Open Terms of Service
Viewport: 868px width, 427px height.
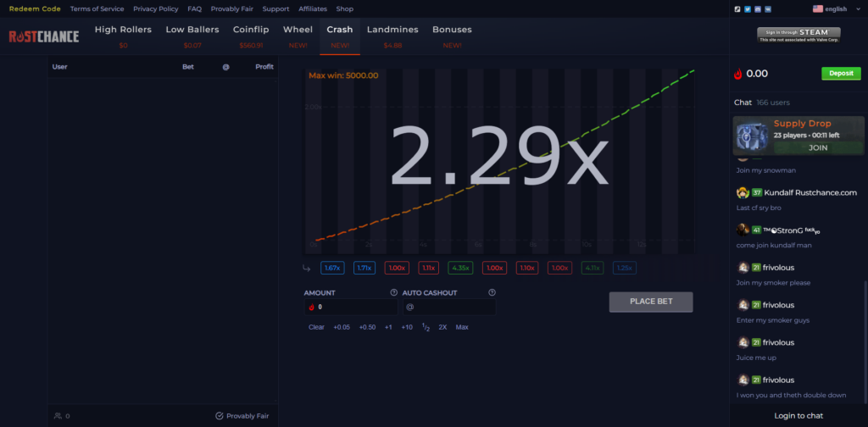pyautogui.click(x=97, y=8)
